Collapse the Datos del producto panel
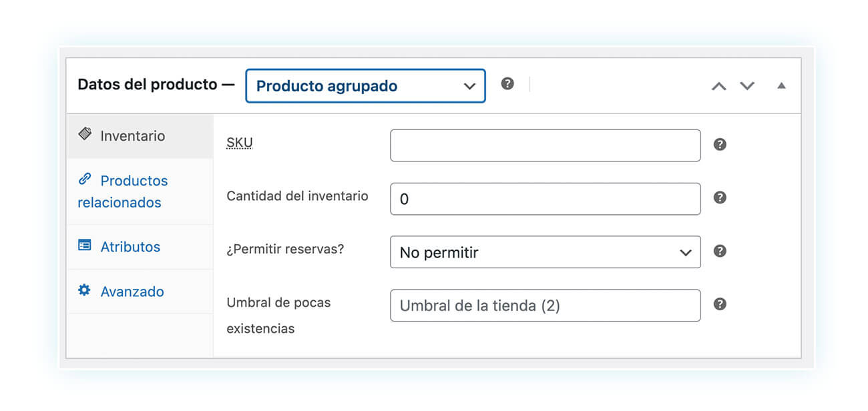This screenshot has width=868, height=411. point(781,85)
